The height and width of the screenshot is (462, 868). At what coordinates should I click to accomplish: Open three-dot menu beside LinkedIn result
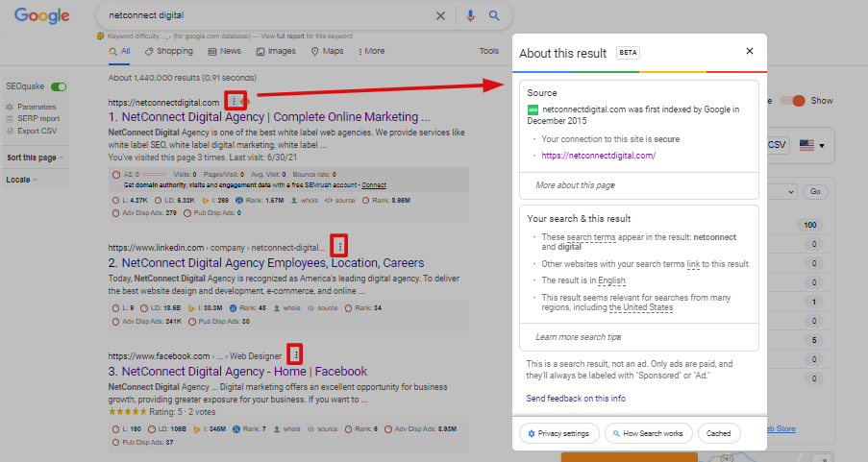point(340,246)
